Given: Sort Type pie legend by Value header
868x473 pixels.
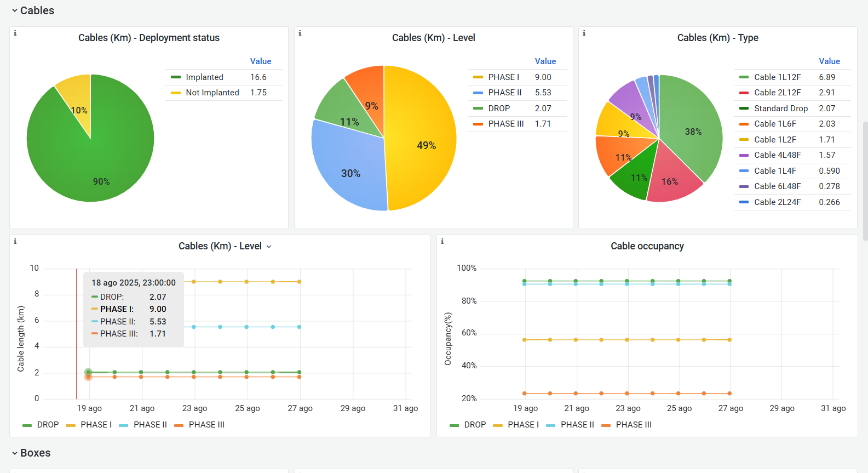Looking at the screenshot, I should [x=830, y=61].
